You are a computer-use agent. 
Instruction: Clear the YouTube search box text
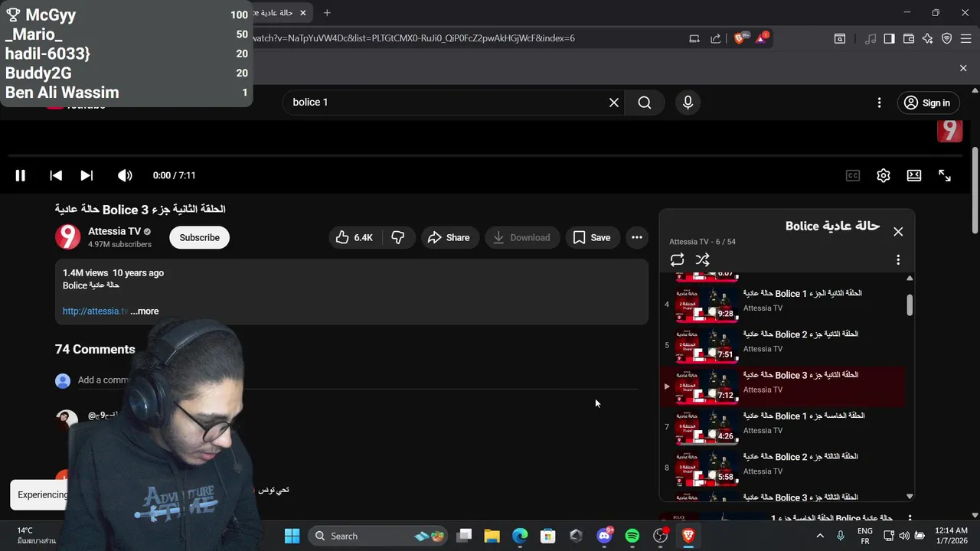(x=613, y=103)
